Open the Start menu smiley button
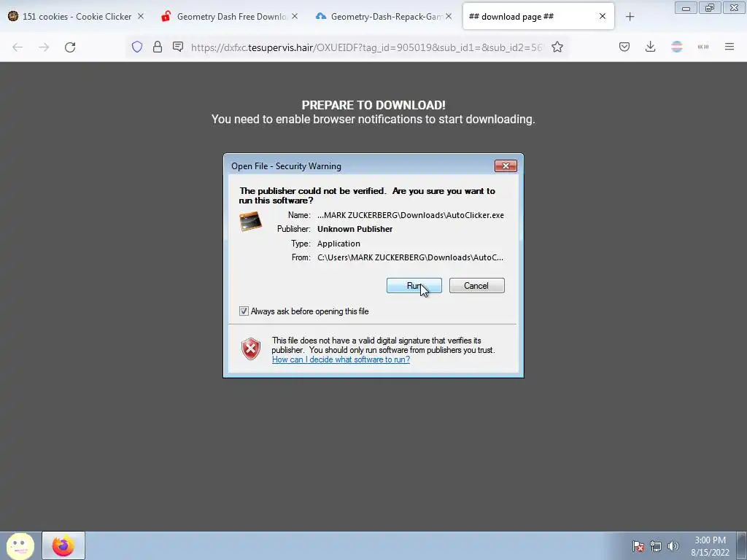747x560 pixels. 20,545
